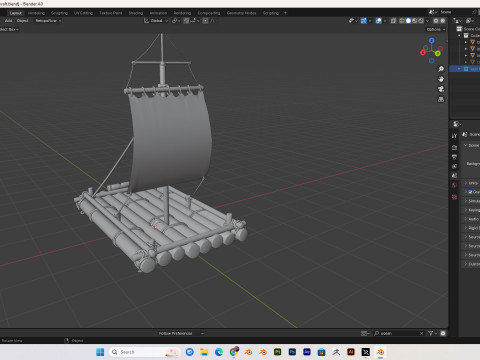The height and width of the screenshot is (360, 480).
Task: Collapse the Collection tree in outliner
Action: pos(459,35)
